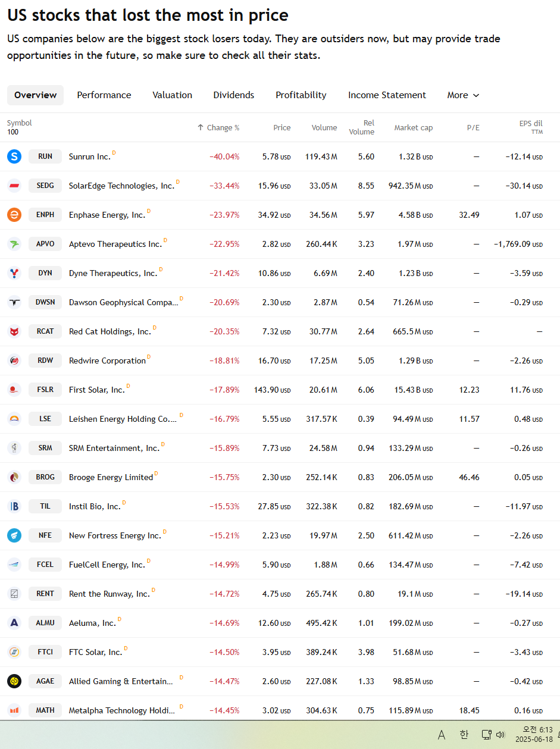Screen dimensions: 560x749
Task: Sort by the EPS dil TTM header
Action: click(x=531, y=127)
